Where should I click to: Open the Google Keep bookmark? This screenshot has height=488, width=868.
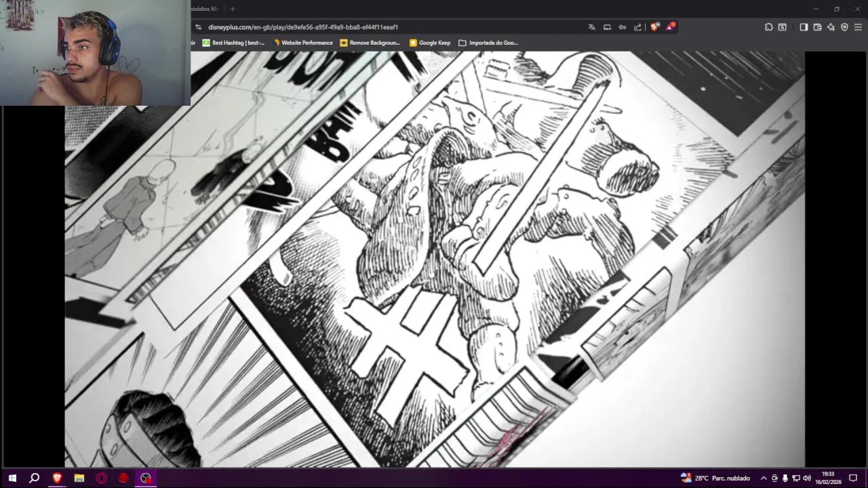click(430, 43)
